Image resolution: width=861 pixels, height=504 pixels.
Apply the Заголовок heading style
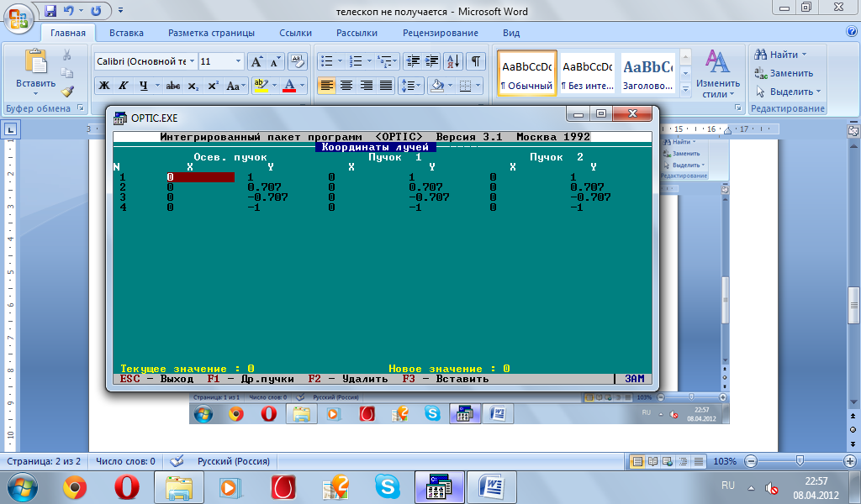click(x=648, y=73)
